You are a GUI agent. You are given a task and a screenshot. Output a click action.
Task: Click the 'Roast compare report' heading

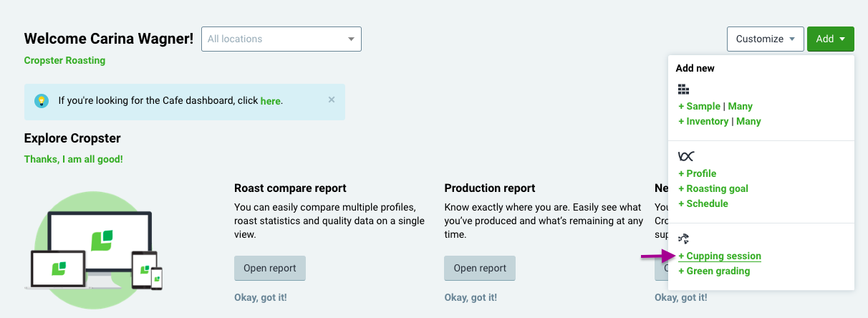(290, 188)
